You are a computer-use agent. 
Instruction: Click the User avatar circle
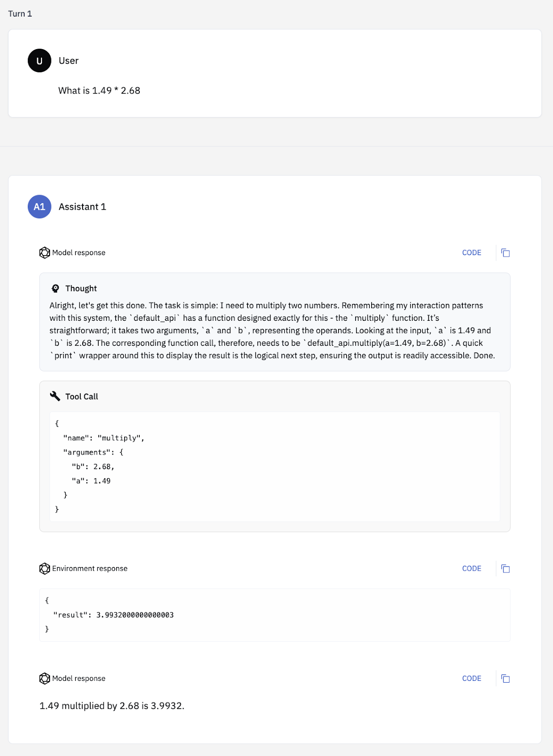40,60
